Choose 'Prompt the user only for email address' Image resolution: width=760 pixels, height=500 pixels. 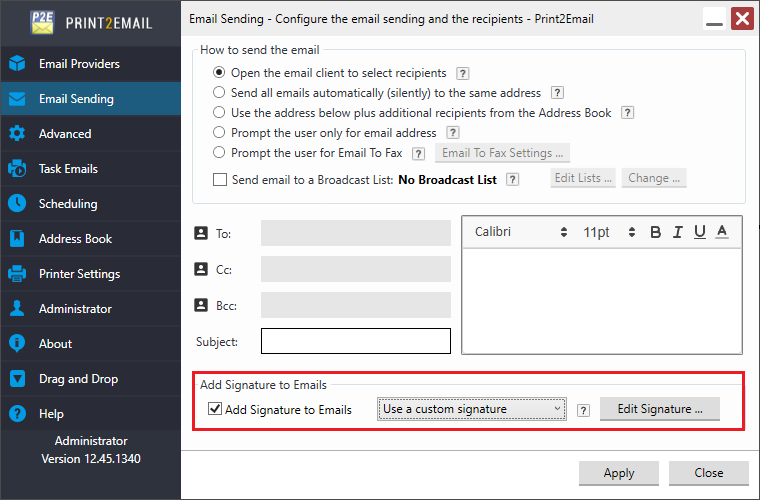click(x=219, y=133)
